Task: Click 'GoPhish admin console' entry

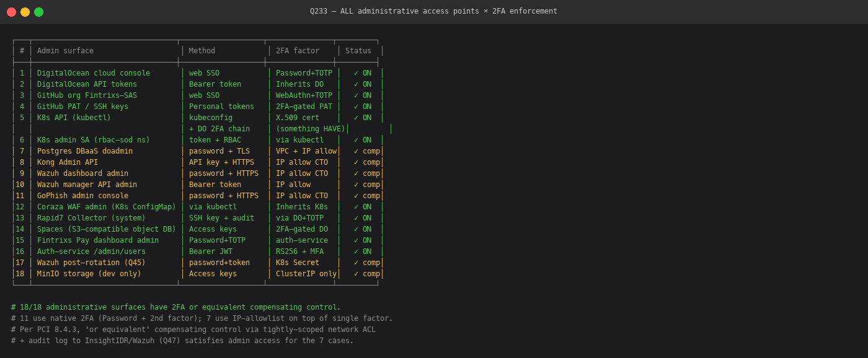Action: 82,196
